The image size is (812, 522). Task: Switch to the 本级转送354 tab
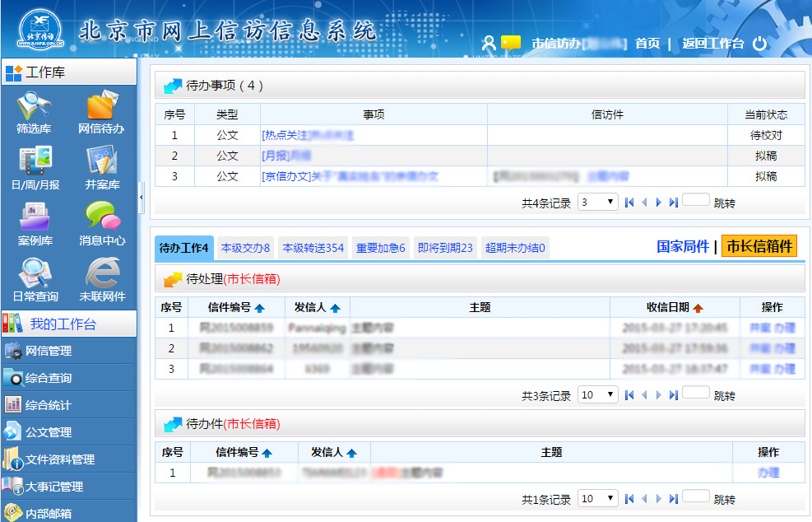313,248
